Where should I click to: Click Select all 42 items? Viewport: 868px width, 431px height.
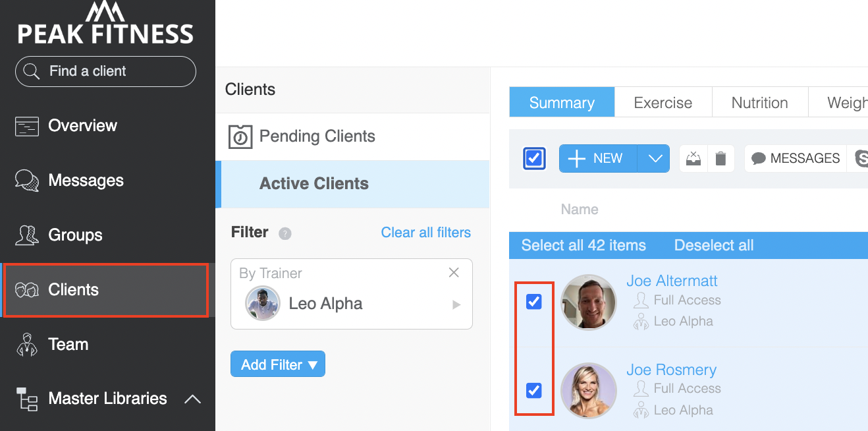point(583,246)
